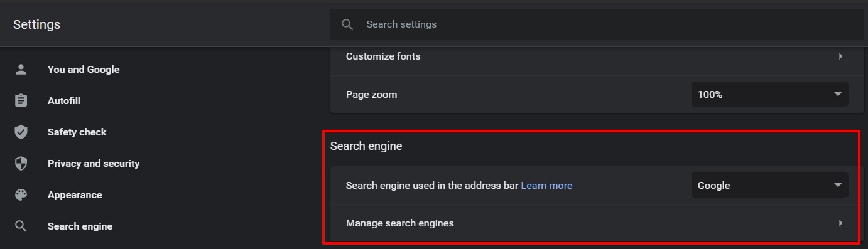Click the Search engine magnifier icon in sidebar
Image resolution: width=868 pixels, height=249 pixels.
(21, 226)
